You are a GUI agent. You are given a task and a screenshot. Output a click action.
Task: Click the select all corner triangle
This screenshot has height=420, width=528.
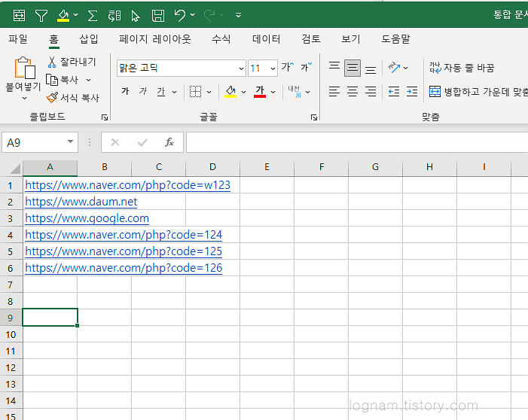coord(15,168)
